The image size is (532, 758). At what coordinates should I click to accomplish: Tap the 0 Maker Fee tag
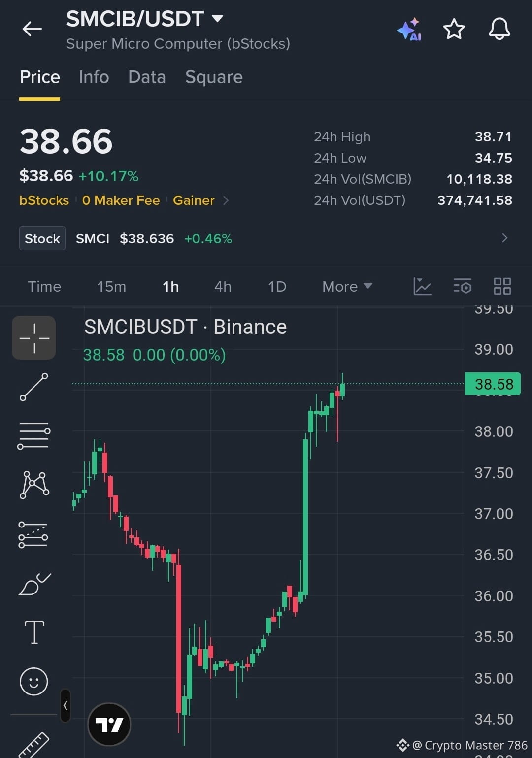click(x=121, y=200)
